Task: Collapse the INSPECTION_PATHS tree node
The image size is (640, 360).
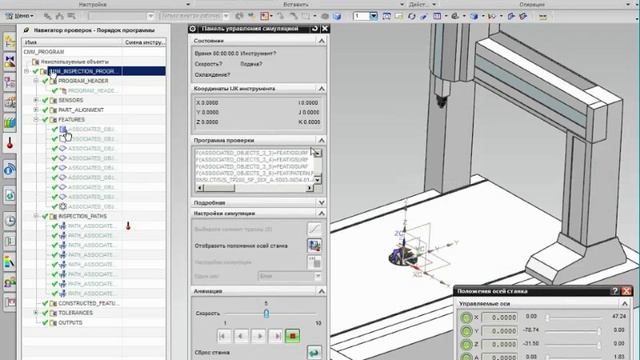Action: point(36,216)
